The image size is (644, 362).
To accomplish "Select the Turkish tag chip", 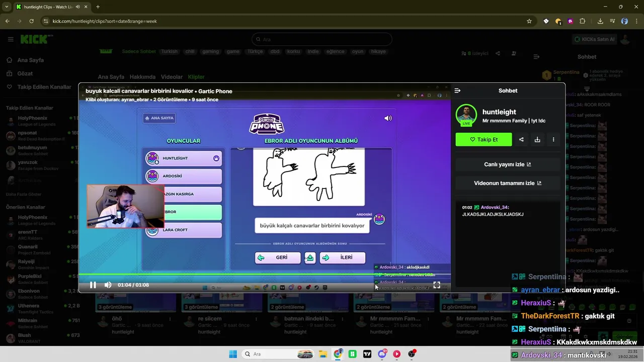I will tap(170, 51).
